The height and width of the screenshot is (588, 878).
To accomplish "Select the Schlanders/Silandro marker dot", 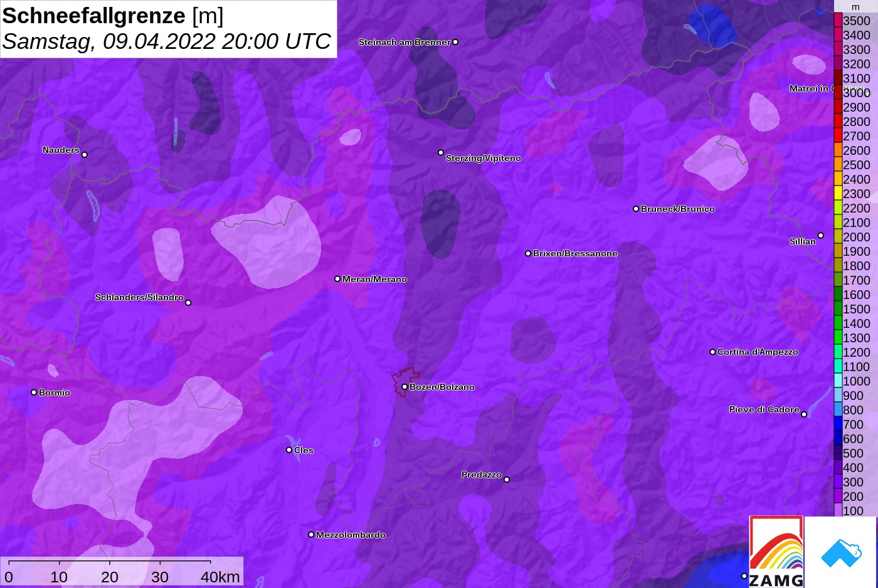I will coord(188,303).
